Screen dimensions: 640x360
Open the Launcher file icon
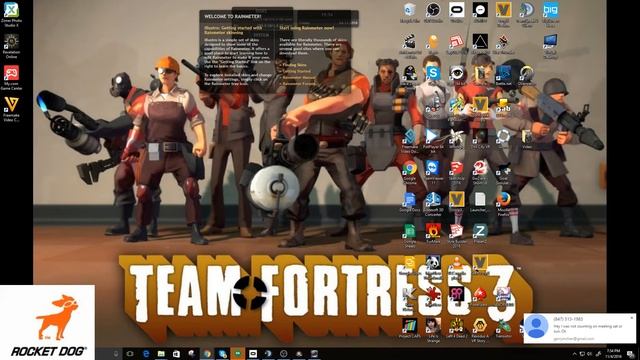[x=480, y=203]
